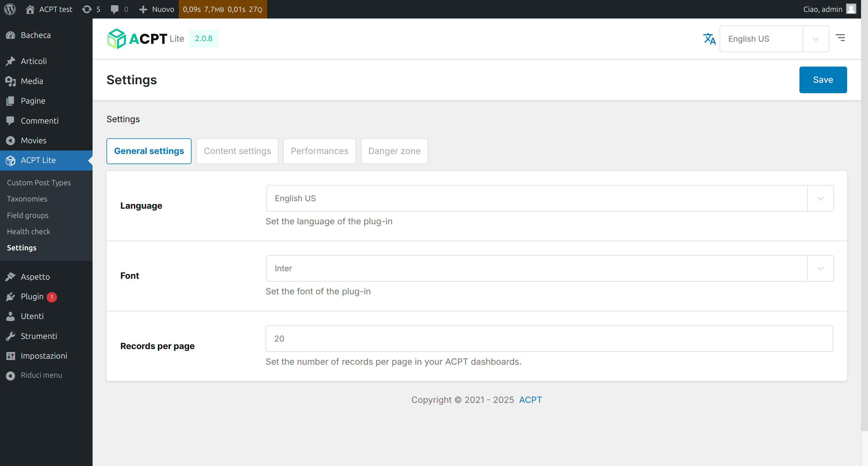Click the Commenti speech bubble icon

click(10, 121)
